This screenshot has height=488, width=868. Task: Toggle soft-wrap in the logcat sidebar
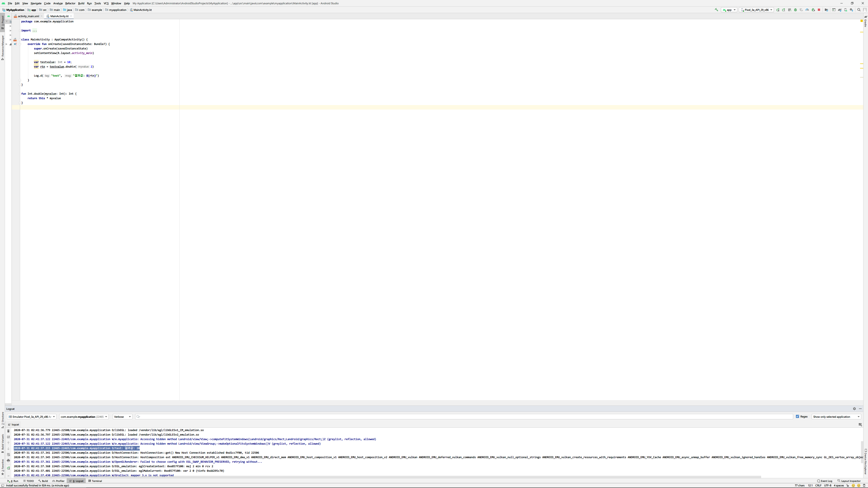8,455
